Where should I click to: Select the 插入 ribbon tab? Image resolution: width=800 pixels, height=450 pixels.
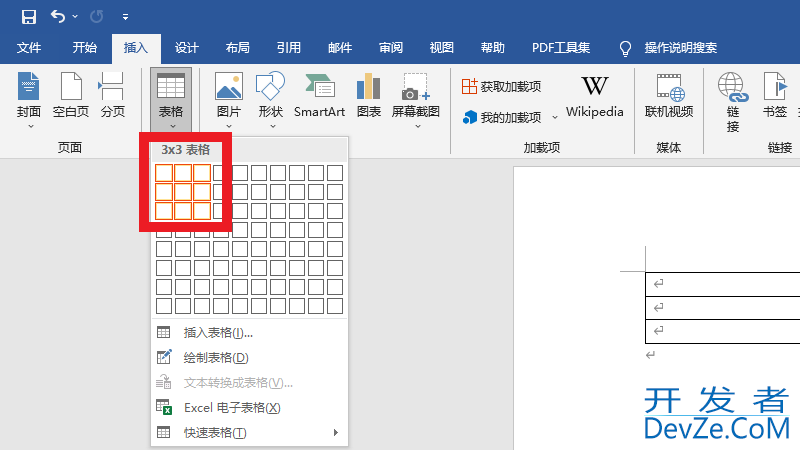136,48
